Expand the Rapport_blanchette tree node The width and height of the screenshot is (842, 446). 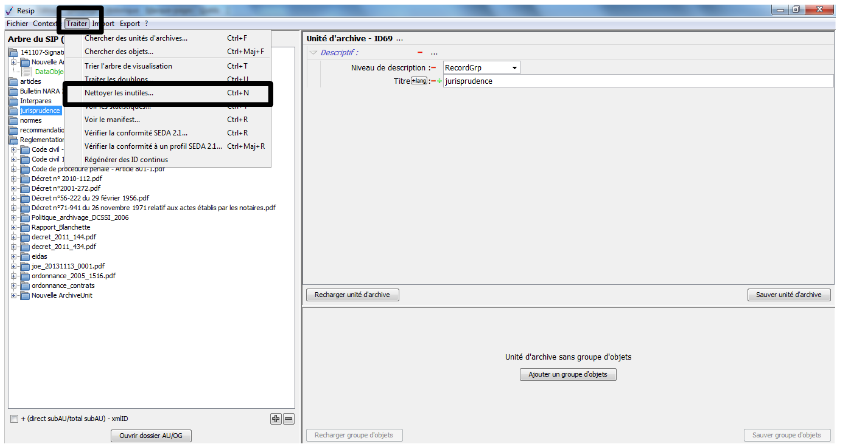pyautogui.click(x=13, y=226)
